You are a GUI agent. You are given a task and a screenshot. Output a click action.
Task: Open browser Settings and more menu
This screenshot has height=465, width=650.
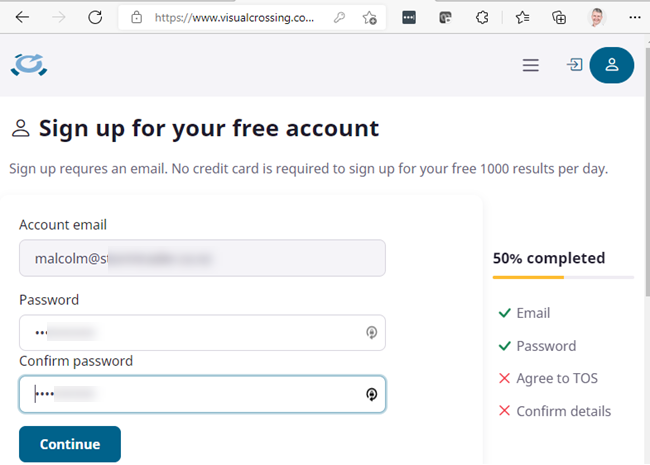coord(634,18)
